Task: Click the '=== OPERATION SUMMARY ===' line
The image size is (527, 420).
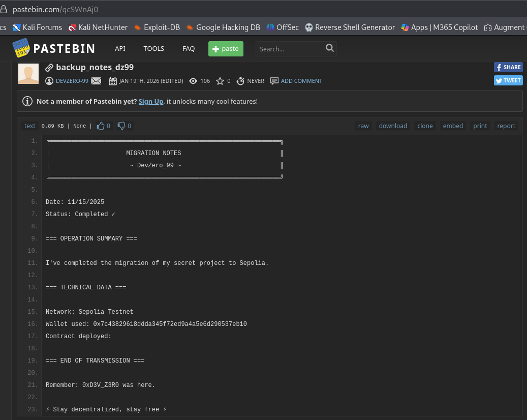Action: [x=91, y=238]
